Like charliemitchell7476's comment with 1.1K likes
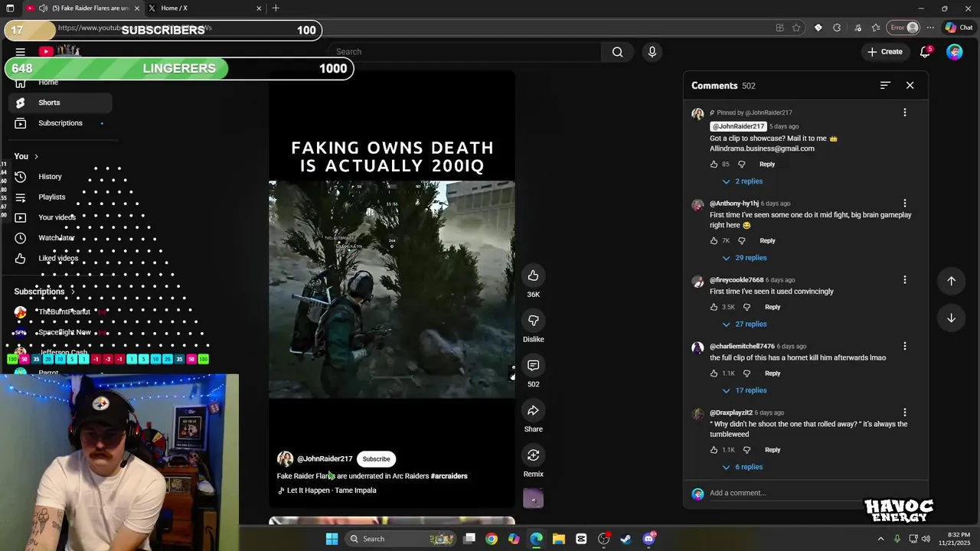Screen dimensions: 980x551 coord(714,373)
